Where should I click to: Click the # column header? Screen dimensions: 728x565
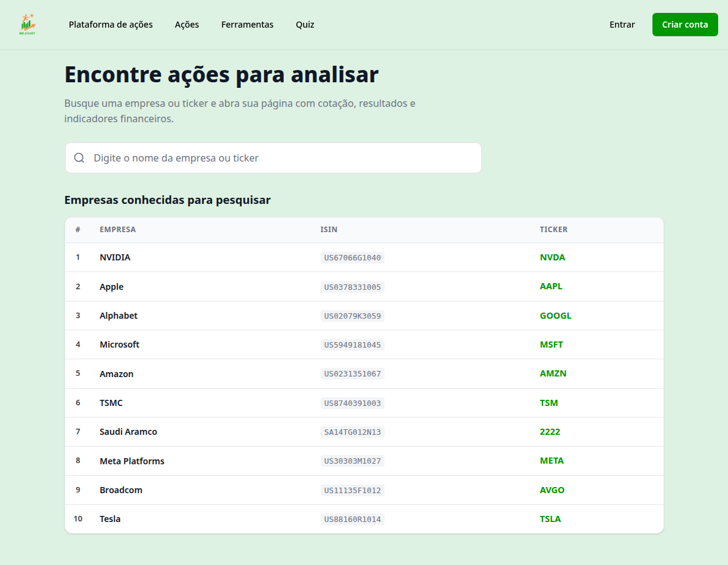pos(77,229)
